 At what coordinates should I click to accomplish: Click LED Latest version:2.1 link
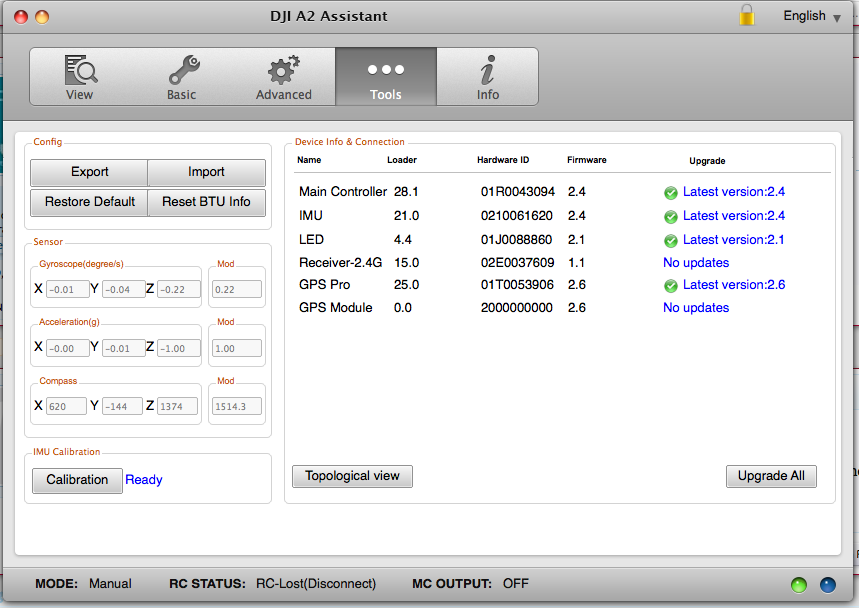tap(734, 240)
